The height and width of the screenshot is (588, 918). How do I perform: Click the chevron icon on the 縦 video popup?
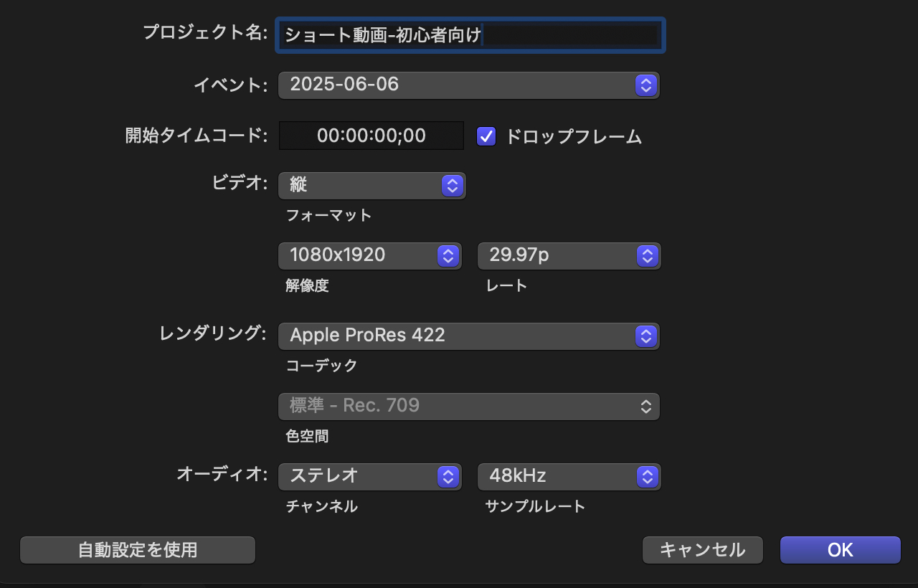pos(452,185)
